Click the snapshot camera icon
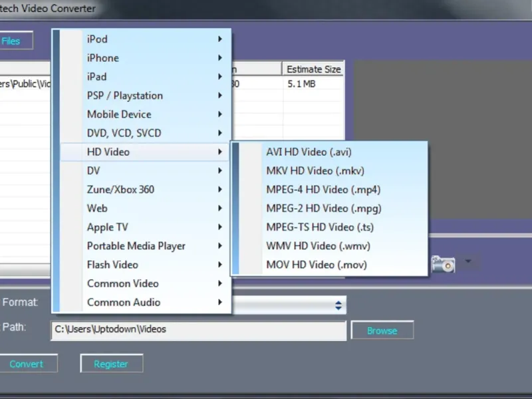 (443, 264)
